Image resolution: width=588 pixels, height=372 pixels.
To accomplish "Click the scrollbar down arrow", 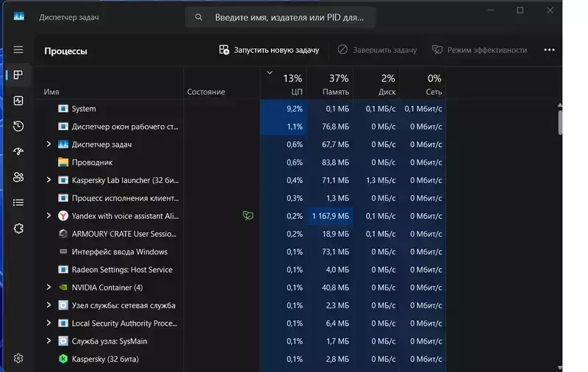I will 560,368.
